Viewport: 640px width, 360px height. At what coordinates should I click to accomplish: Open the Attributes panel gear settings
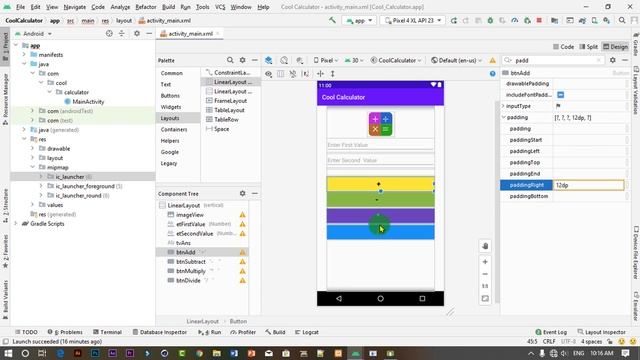click(x=613, y=60)
